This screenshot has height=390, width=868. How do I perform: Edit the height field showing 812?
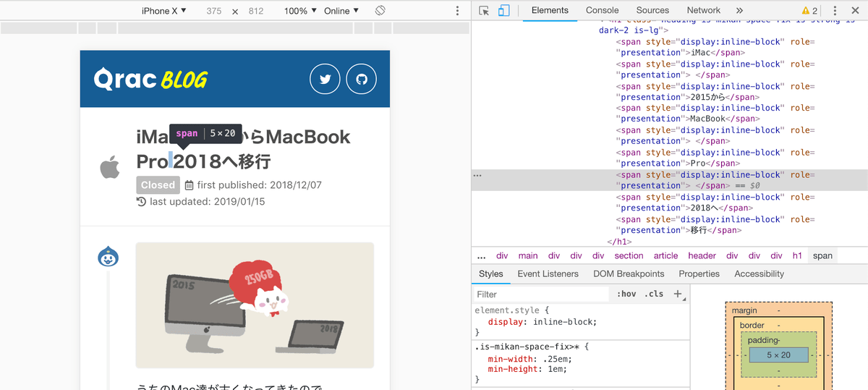(x=255, y=11)
